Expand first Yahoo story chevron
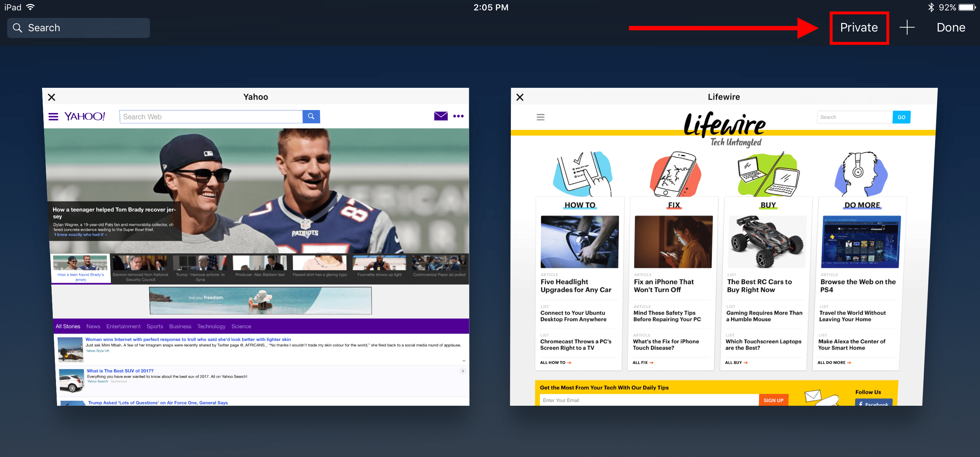Viewport: 980px width, 457px height. [x=464, y=361]
